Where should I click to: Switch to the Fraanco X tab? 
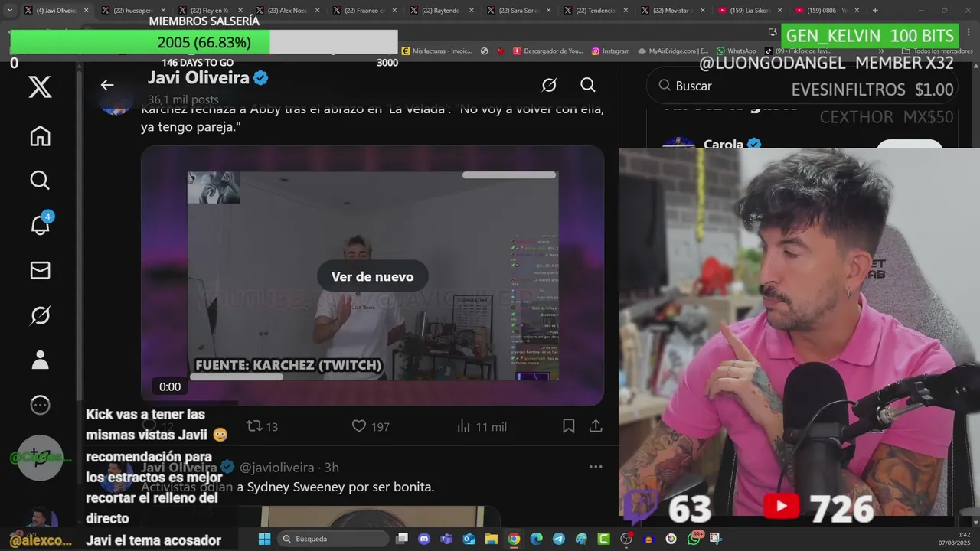coord(364,11)
